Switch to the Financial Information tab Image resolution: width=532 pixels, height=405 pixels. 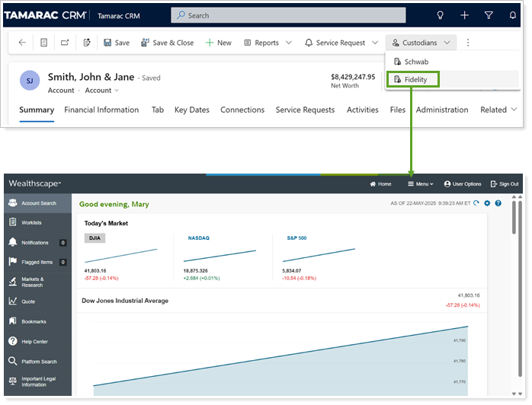coord(101,110)
